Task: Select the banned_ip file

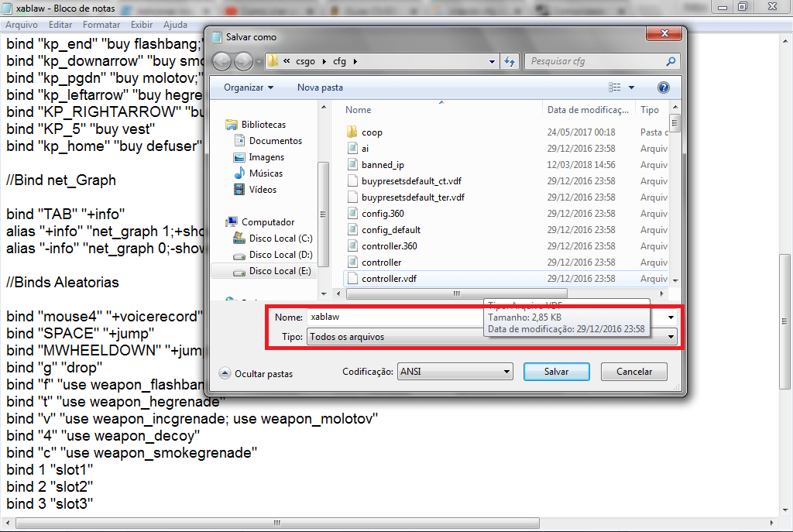Action: (383, 165)
